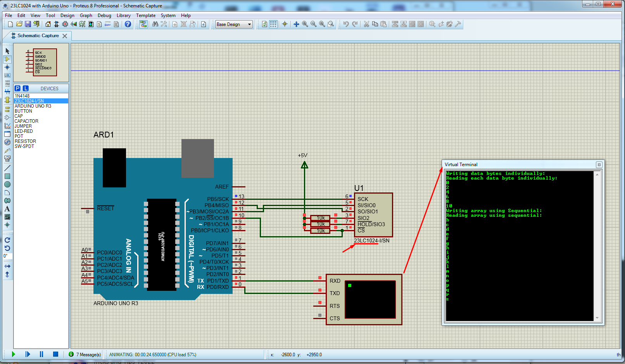Image resolution: width=625 pixels, height=364 pixels.
Task: Open the File menu
Action: pos(9,15)
